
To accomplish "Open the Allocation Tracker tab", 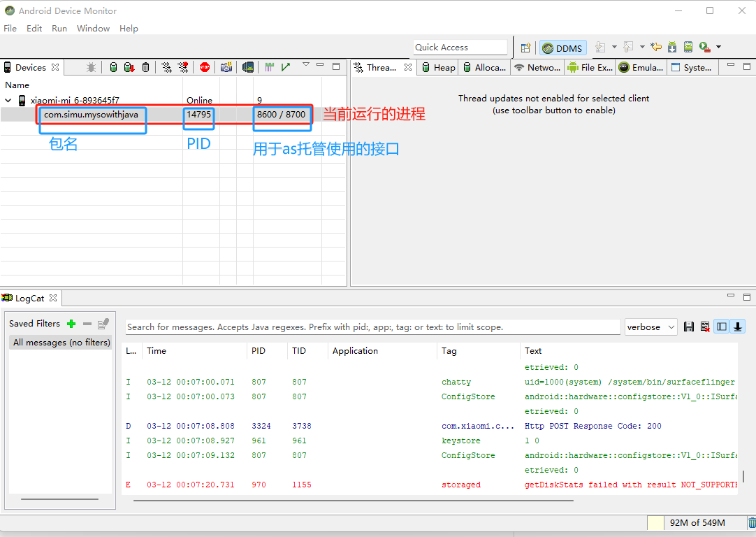I will pyautogui.click(x=485, y=68).
